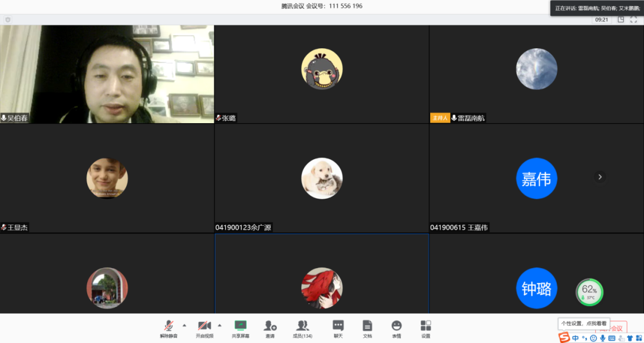Expand video options arrow beside camera

[220, 325]
